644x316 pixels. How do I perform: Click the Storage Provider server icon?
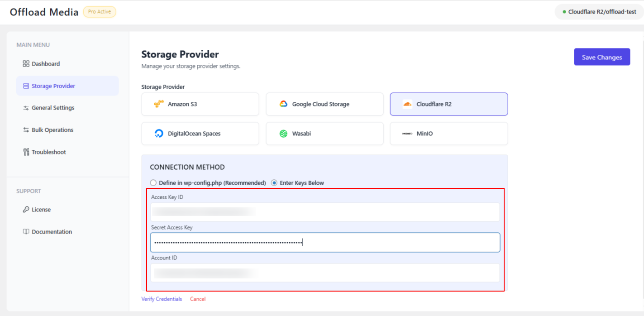[26, 86]
